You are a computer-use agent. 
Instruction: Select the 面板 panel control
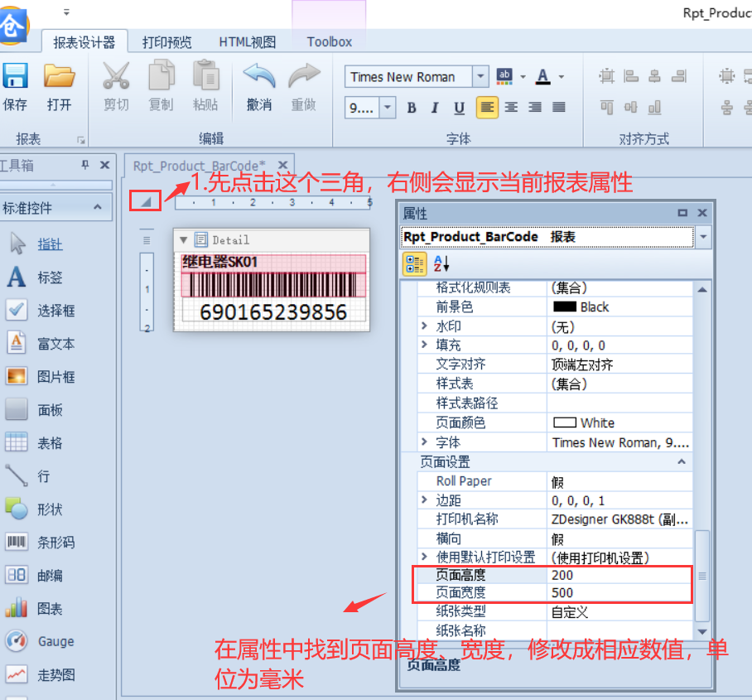click(50, 410)
